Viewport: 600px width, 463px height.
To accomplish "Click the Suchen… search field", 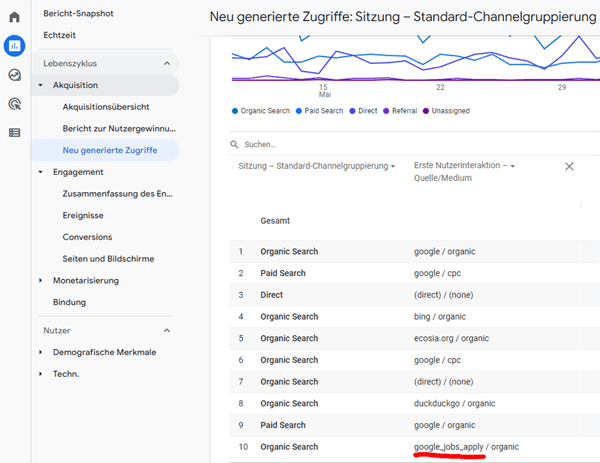I will [413, 144].
